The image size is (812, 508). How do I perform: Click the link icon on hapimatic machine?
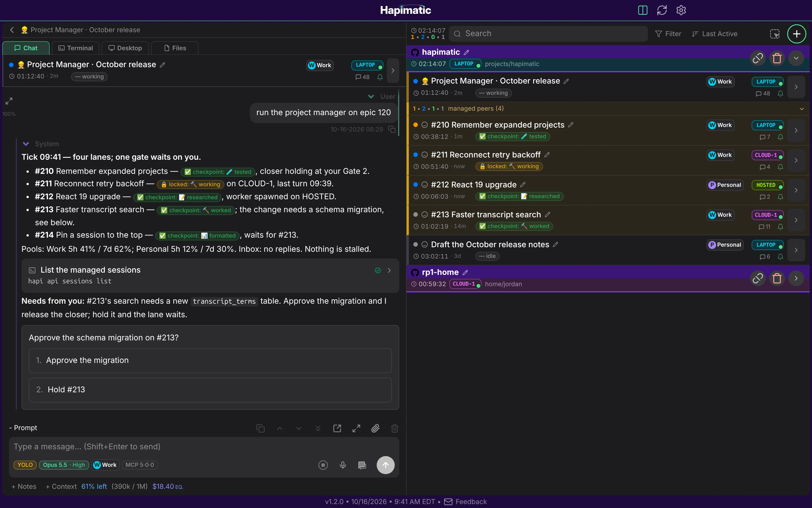coord(758,58)
